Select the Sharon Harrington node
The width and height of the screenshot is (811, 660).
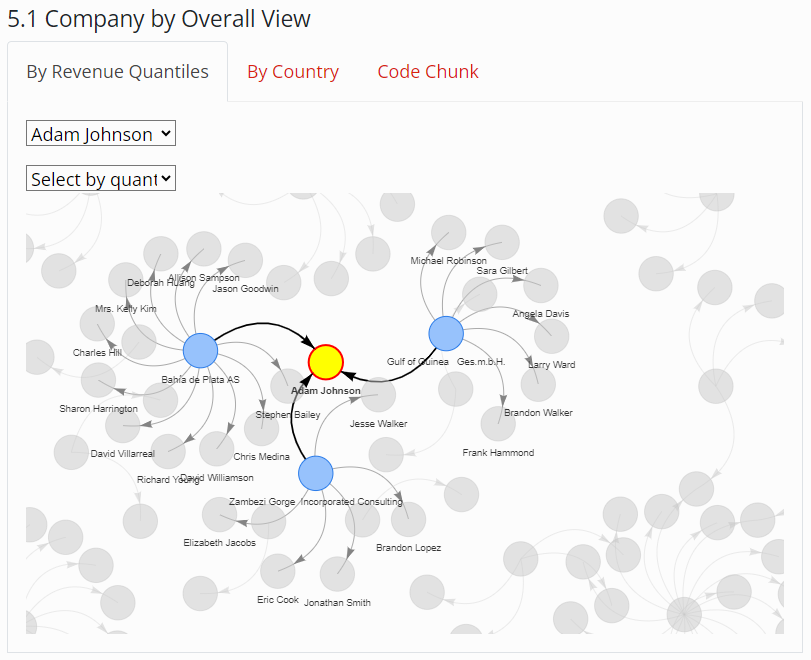pos(98,380)
